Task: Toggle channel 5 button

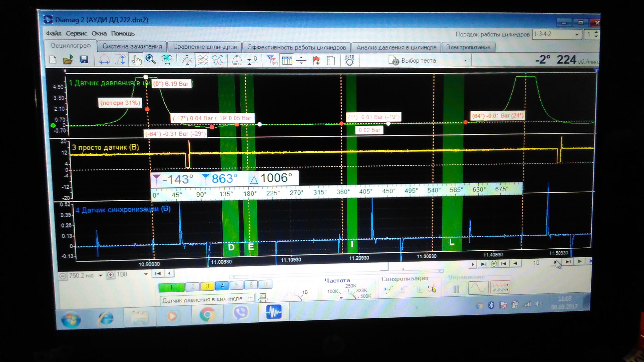Action: point(236,285)
